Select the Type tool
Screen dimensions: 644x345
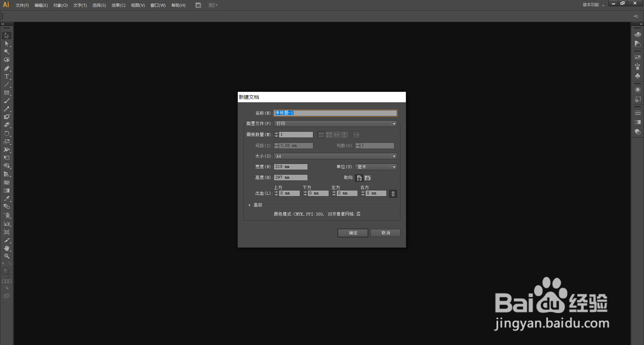tap(6, 76)
